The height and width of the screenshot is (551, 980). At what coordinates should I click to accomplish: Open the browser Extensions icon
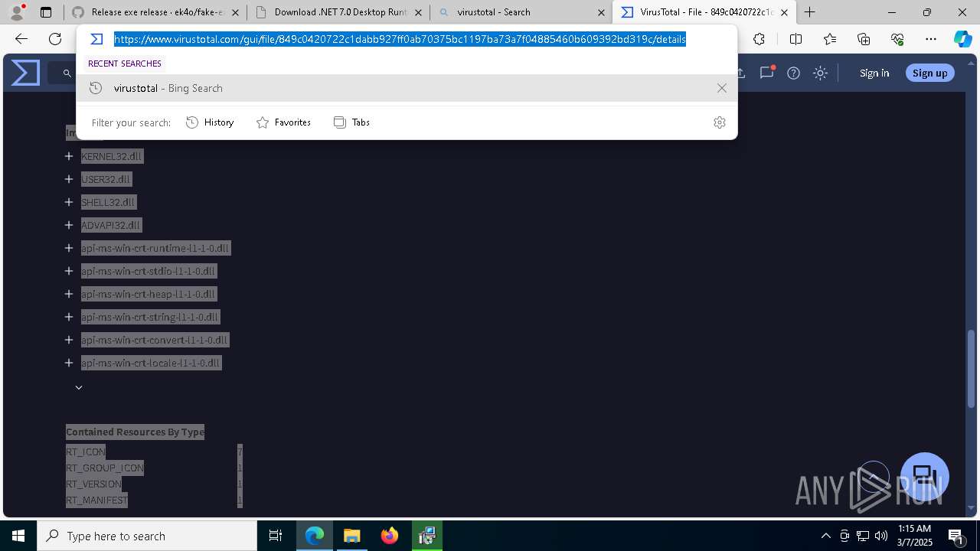[x=759, y=40]
